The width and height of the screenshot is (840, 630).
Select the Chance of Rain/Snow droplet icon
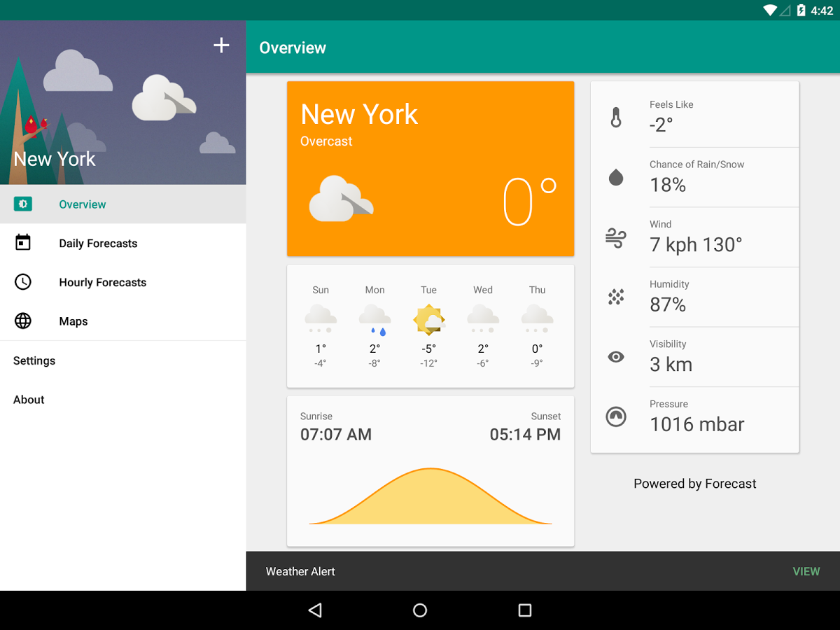click(615, 176)
